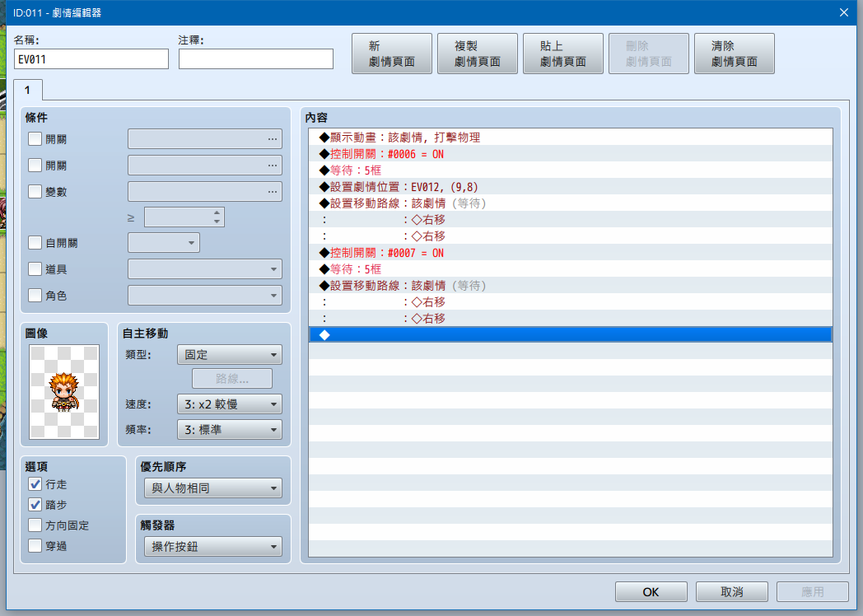Confirm with the OK button
The width and height of the screenshot is (863, 616).
[x=651, y=592]
